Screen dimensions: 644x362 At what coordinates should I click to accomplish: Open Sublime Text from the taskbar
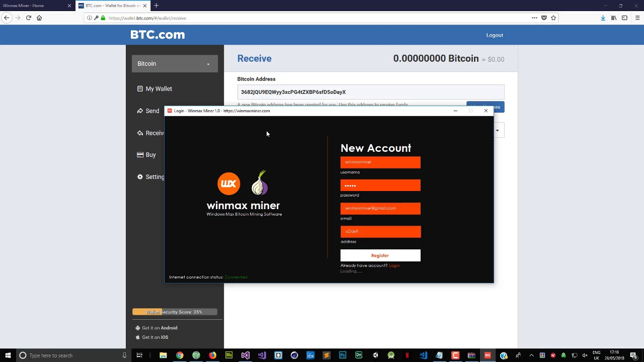coord(327,355)
